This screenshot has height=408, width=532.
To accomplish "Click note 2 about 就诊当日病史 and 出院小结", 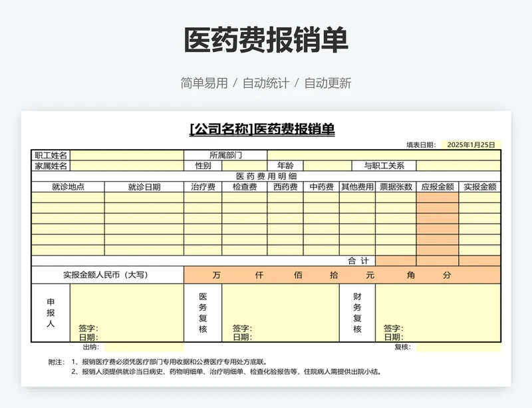I will [226, 371].
